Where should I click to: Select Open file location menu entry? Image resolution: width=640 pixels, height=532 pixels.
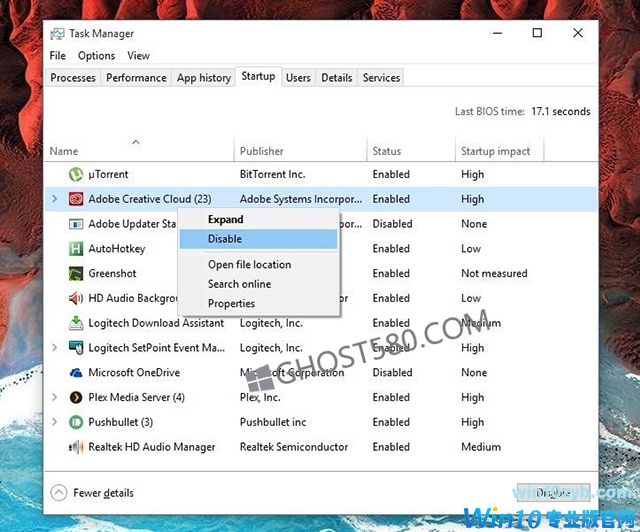249,265
